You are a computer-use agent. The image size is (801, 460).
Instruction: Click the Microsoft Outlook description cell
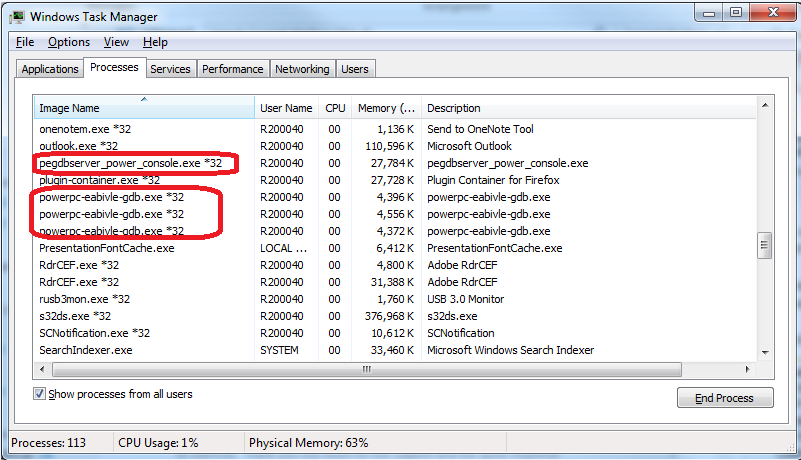coord(469,146)
